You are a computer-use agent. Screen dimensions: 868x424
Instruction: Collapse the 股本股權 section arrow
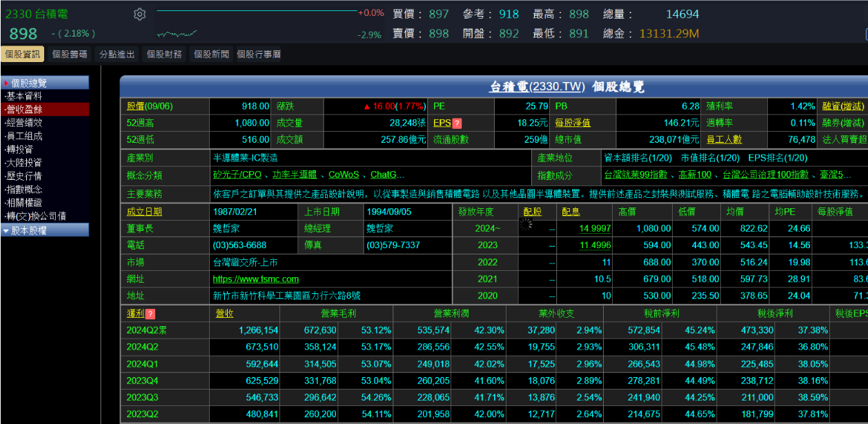click(6, 231)
